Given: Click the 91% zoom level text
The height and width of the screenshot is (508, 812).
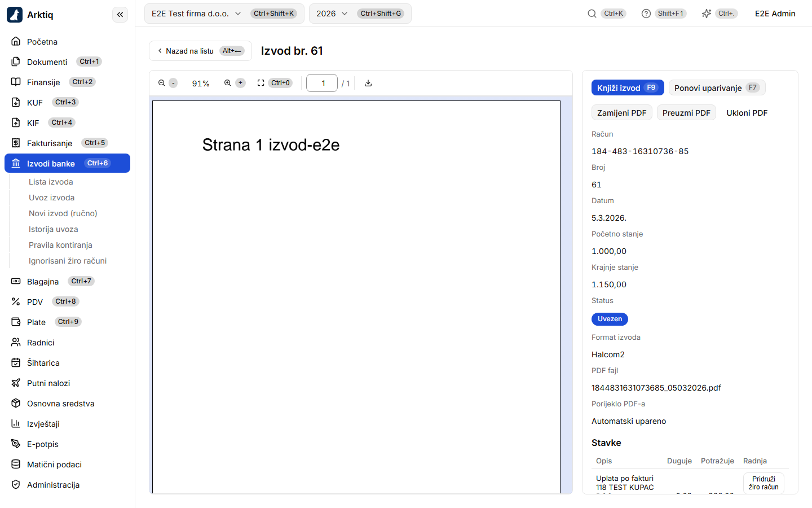Looking at the screenshot, I should click(201, 84).
